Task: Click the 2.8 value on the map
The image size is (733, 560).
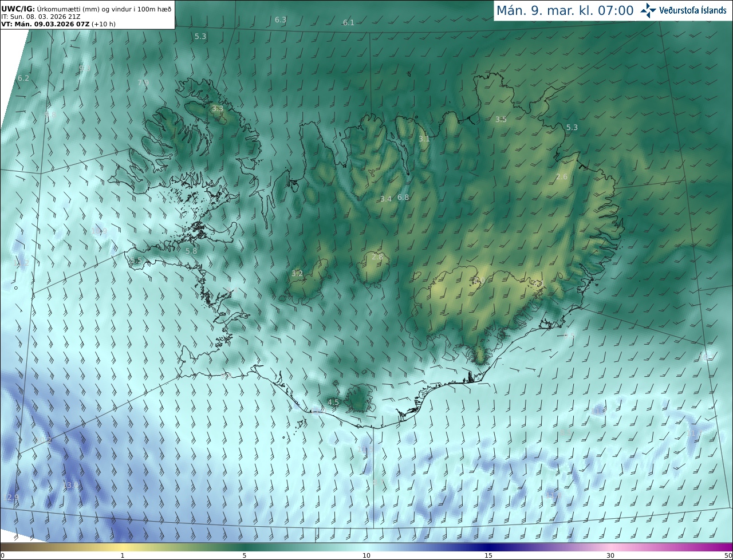Action: coord(377,257)
